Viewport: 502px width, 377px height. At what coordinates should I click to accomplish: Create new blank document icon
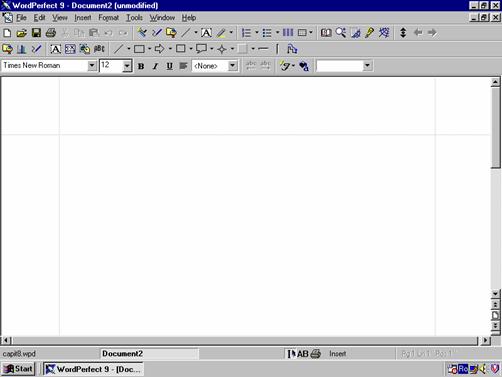tap(7, 33)
